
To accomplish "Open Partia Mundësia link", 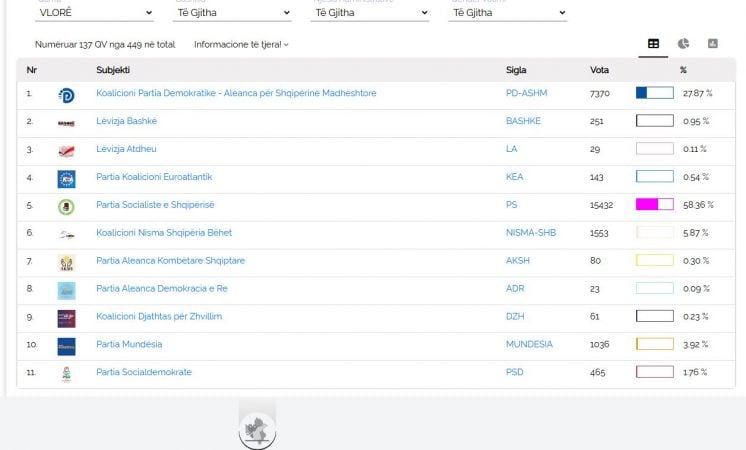I will click(129, 344).
